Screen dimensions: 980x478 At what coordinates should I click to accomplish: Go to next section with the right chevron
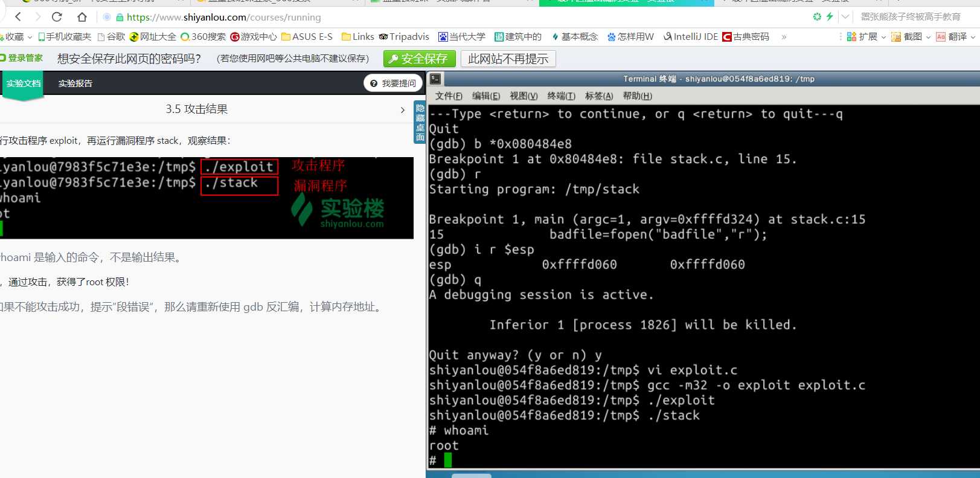pos(403,110)
